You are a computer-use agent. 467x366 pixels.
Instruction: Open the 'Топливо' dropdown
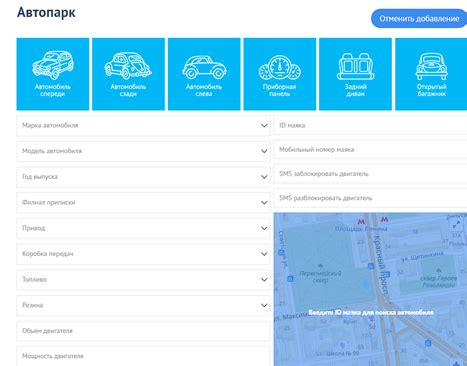(143, 280)
